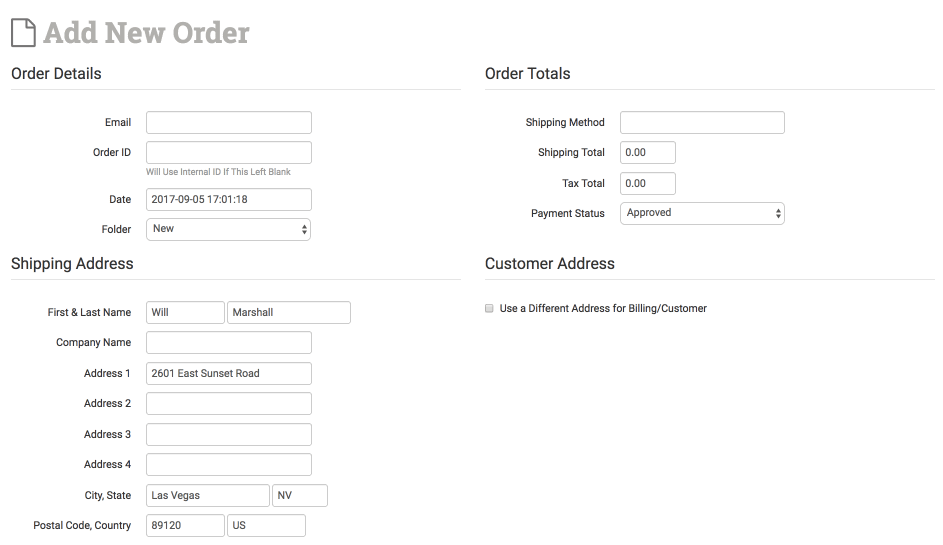Click the empty Address 2 field

[228, 403]
